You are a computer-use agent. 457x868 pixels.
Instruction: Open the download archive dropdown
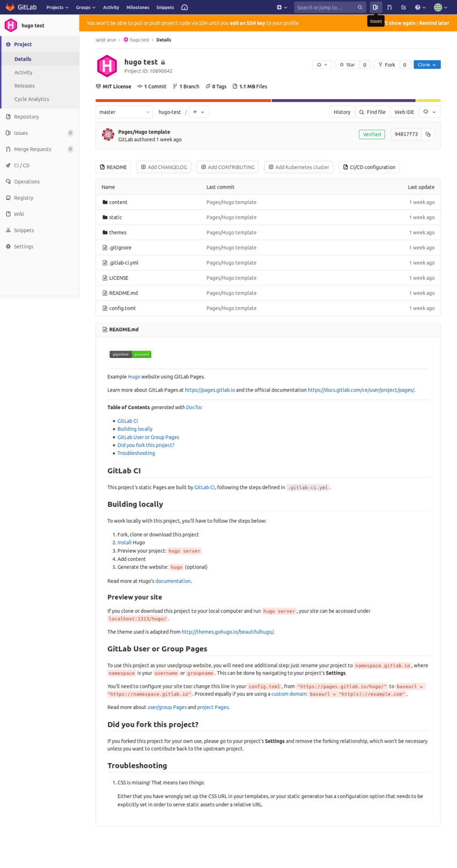(430, 112)
